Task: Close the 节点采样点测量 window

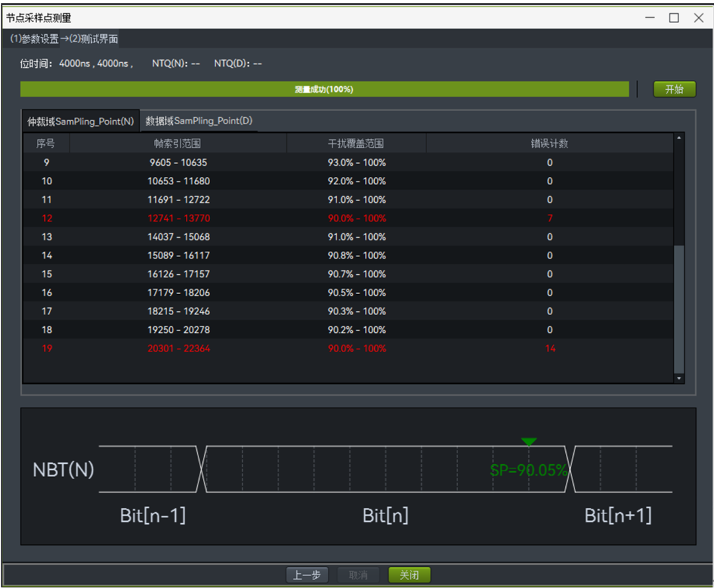Action: coord(699,18)
